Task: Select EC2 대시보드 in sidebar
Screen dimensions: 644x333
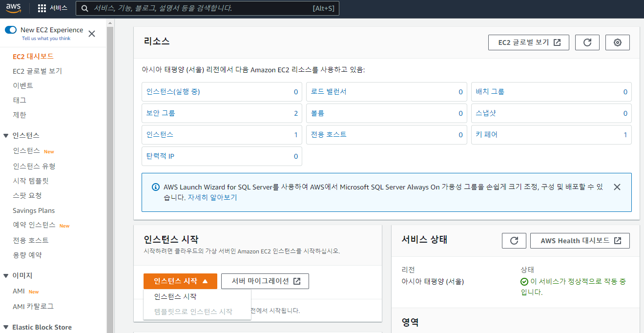Action: click(x=33, y=57)
